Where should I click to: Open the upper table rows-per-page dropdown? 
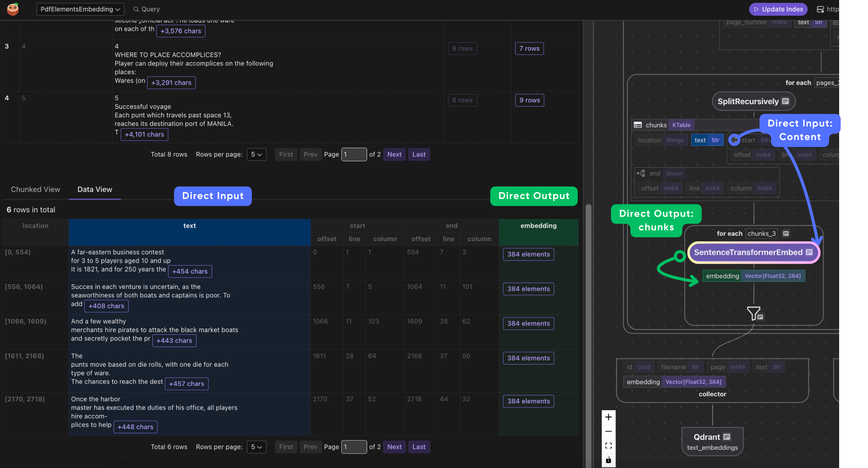pos(256,154)
